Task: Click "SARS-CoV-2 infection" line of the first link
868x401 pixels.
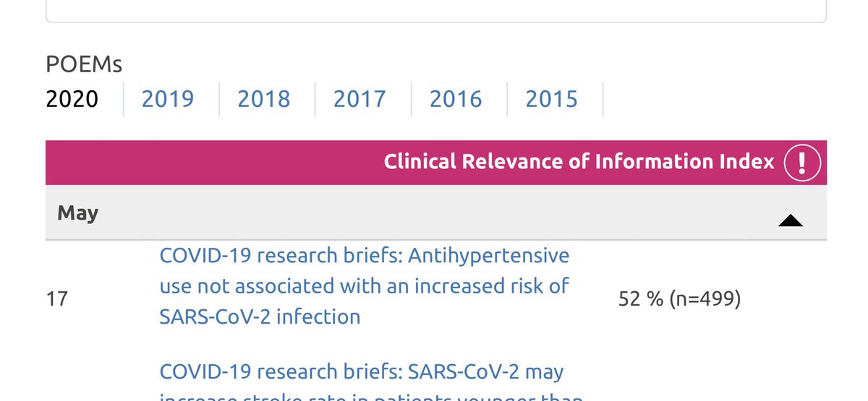Action: coord(260,316)
